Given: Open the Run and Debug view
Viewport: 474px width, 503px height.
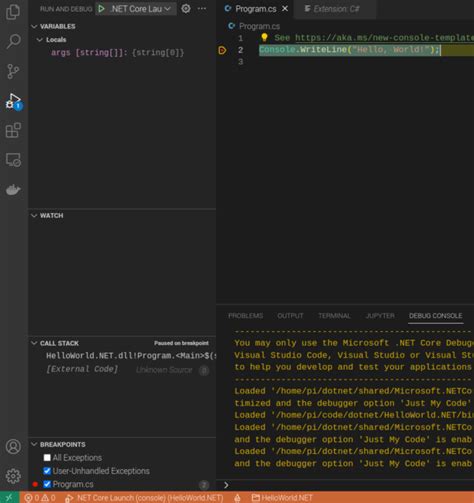Looking at the screenshot, I should pyautogui.click(x=14, y=101).
